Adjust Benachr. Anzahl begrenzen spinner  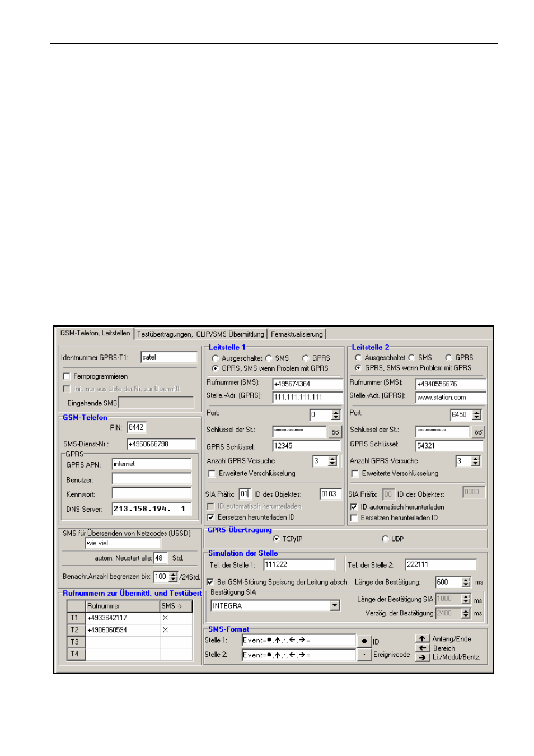click(x=173, y=577)
